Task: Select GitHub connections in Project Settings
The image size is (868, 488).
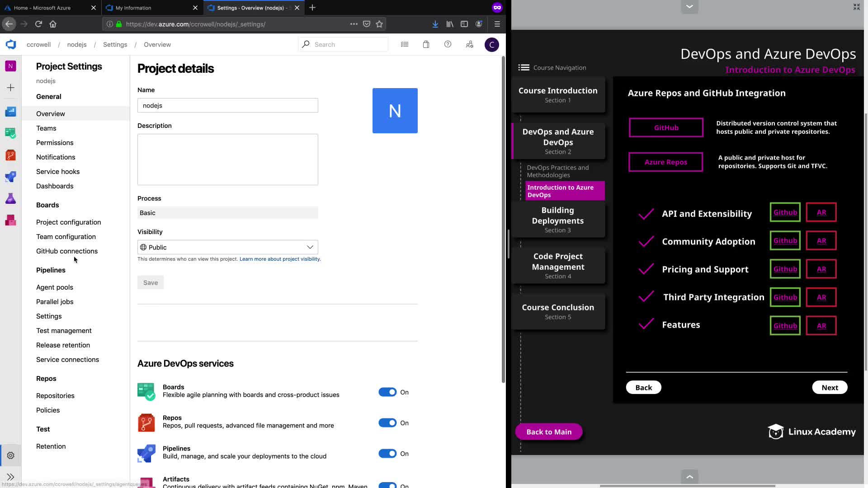Action: (x=67, y=251)
